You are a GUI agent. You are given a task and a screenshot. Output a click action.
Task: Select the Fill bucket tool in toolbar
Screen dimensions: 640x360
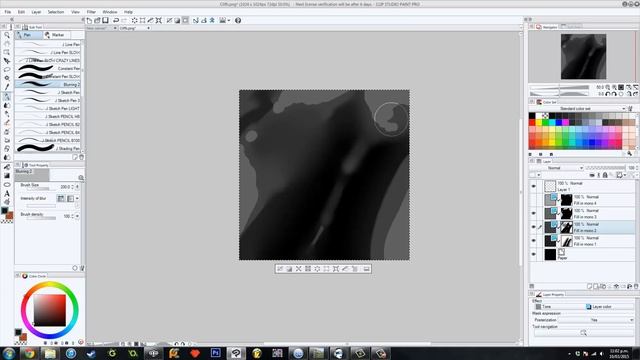click(x=7, y=167)
